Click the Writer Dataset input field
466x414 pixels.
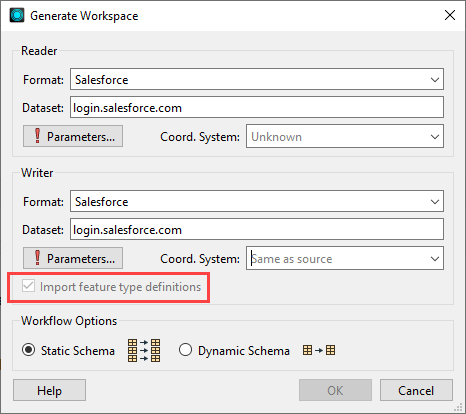(x=257, y=229)
